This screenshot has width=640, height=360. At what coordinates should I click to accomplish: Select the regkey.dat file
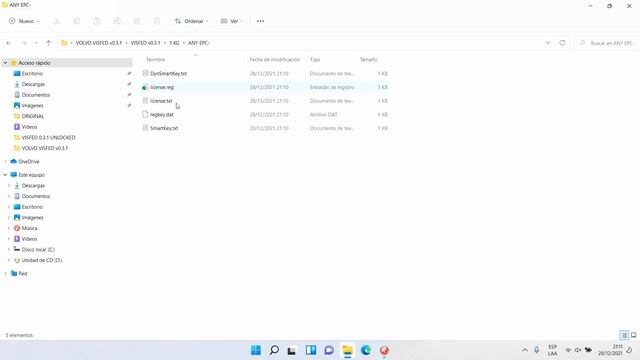[162, 115]
